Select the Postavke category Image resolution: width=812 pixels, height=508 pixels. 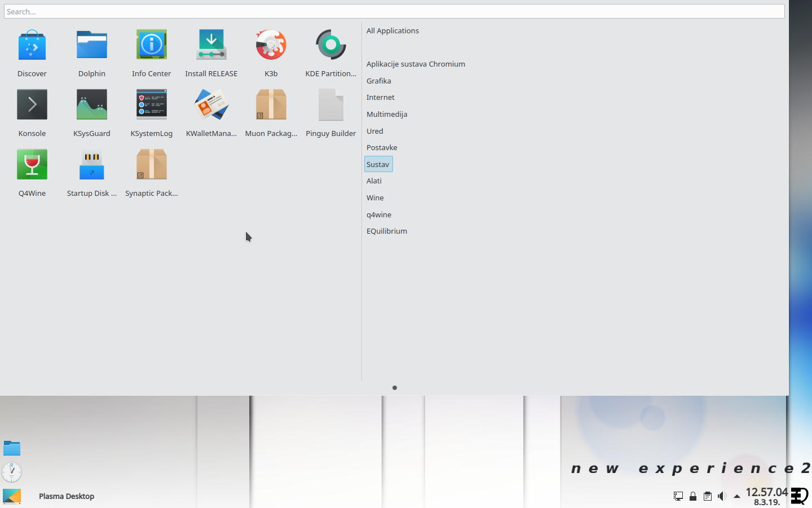coord(382,147)
